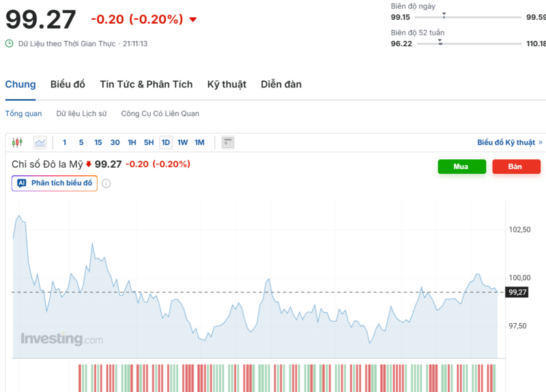The height and width of the screenshot is (392, 546).
Task: Click the clock icon next to real-time data
Action: 10,44
